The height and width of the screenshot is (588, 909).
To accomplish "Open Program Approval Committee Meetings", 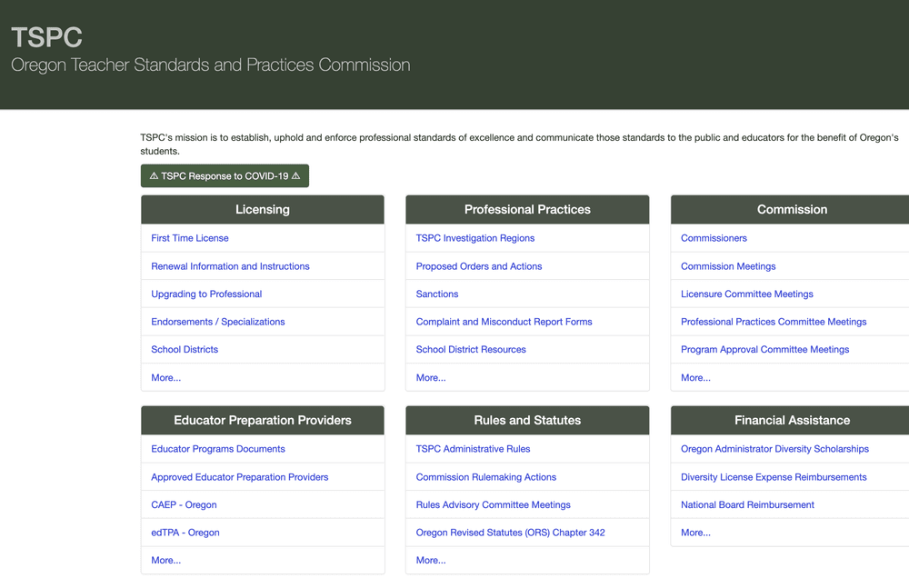I will tap(764, 350).
